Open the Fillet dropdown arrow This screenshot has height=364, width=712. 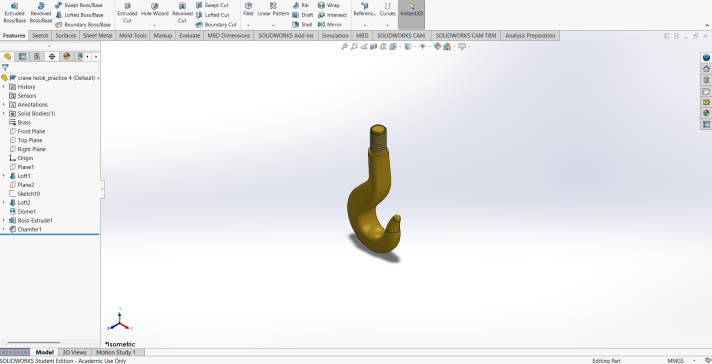(x=248, y=25)
